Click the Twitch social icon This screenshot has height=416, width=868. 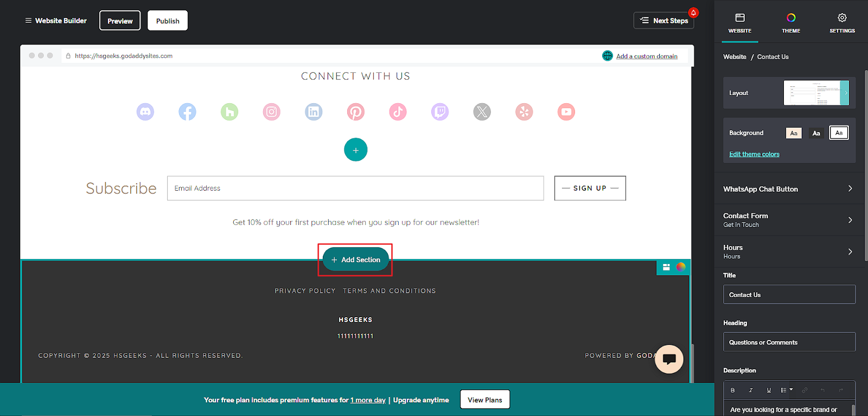pyautogui.click(x=440, y=112)
